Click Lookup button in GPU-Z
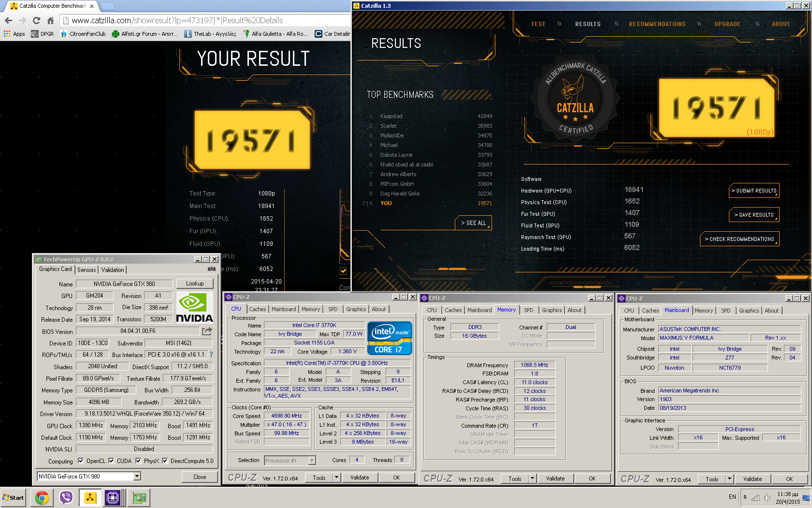 [x=195, y=284]
